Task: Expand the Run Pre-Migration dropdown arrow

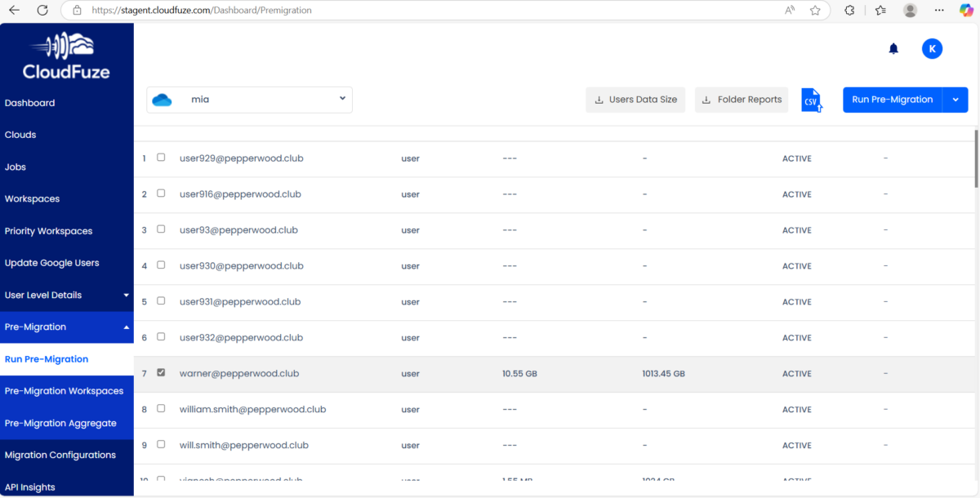Action: [955, 99]
